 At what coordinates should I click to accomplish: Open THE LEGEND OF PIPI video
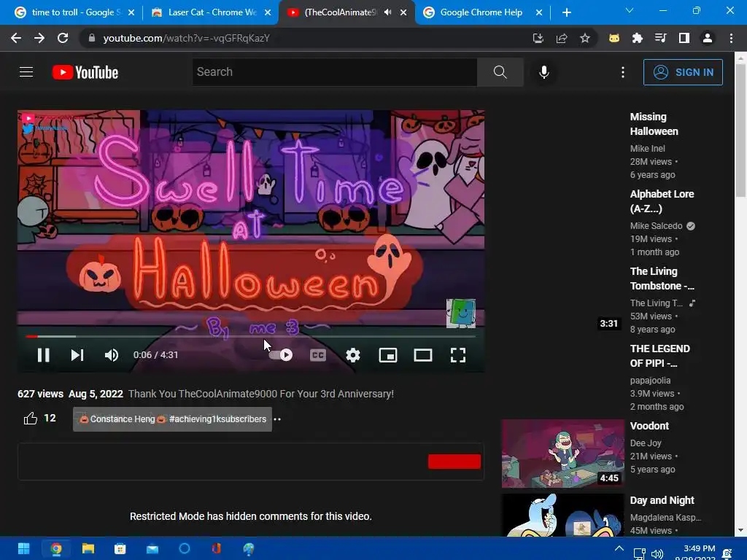point(659,356)
